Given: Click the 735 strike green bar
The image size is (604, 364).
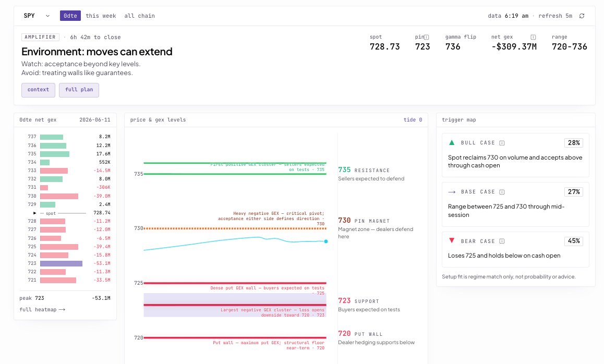Looking at the screenshot, I should pyautogui.click(x=55, y=154).
